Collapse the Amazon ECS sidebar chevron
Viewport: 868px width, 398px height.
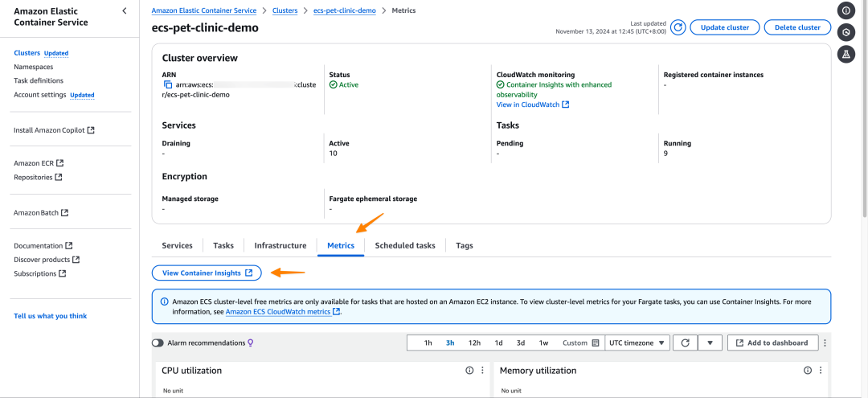pyautogui.click(x=125, y=11)
